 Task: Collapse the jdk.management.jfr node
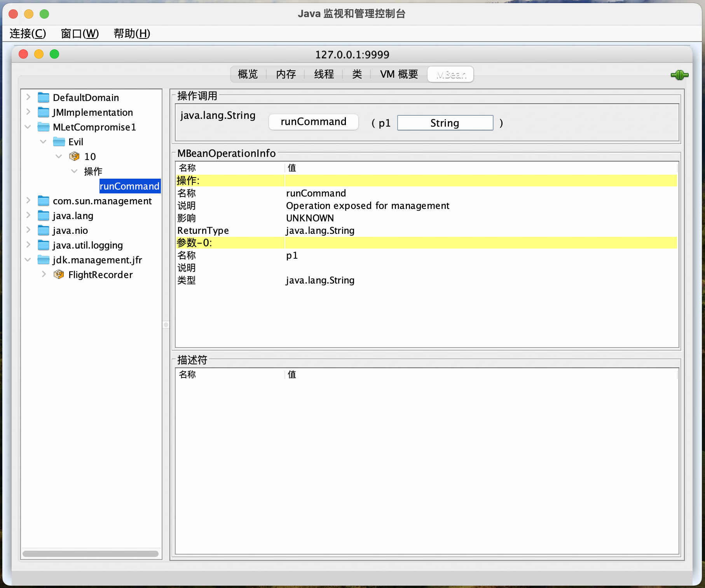(28, 259)
